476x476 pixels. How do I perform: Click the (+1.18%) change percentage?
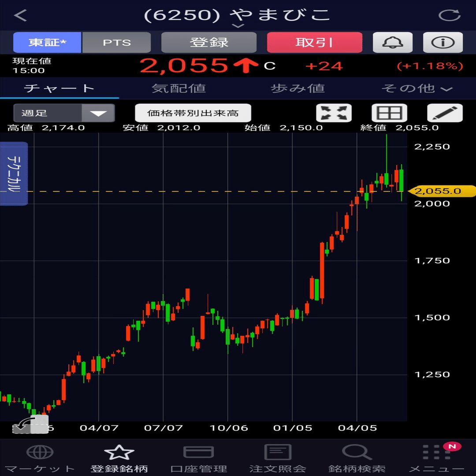coord(430,66)
